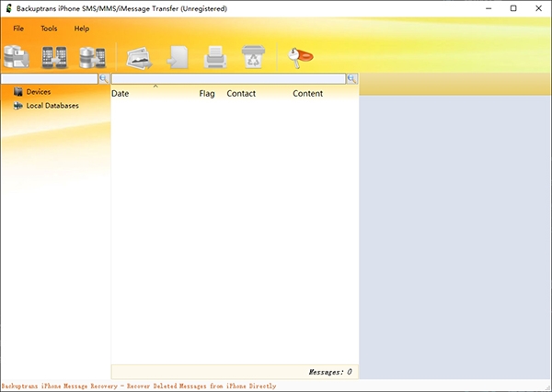Click the application icon in title bar

point(9,8)
